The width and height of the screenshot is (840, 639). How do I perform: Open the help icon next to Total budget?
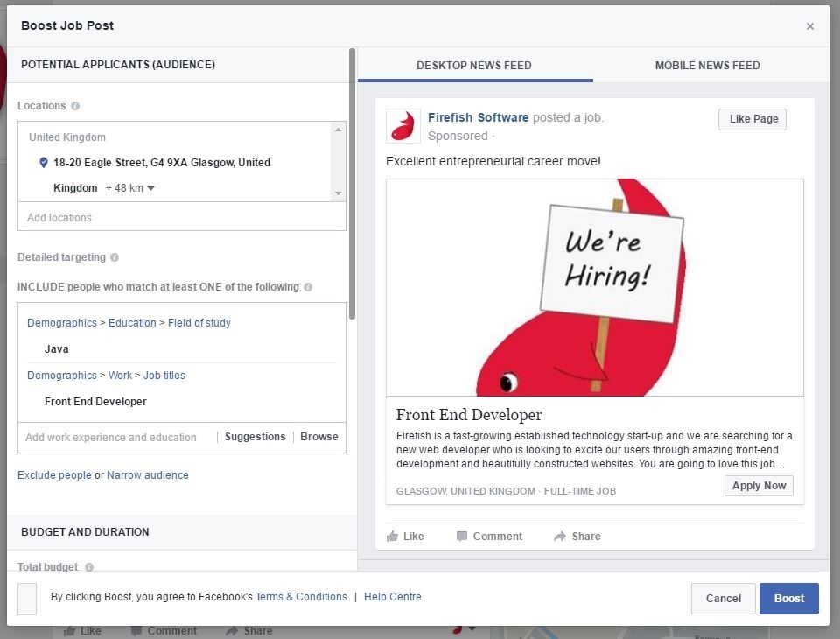87,567
